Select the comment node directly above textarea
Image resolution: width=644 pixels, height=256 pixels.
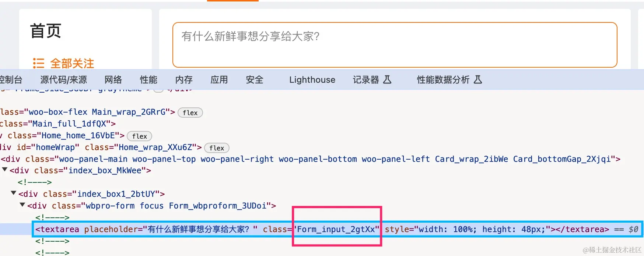click(52, 217)
